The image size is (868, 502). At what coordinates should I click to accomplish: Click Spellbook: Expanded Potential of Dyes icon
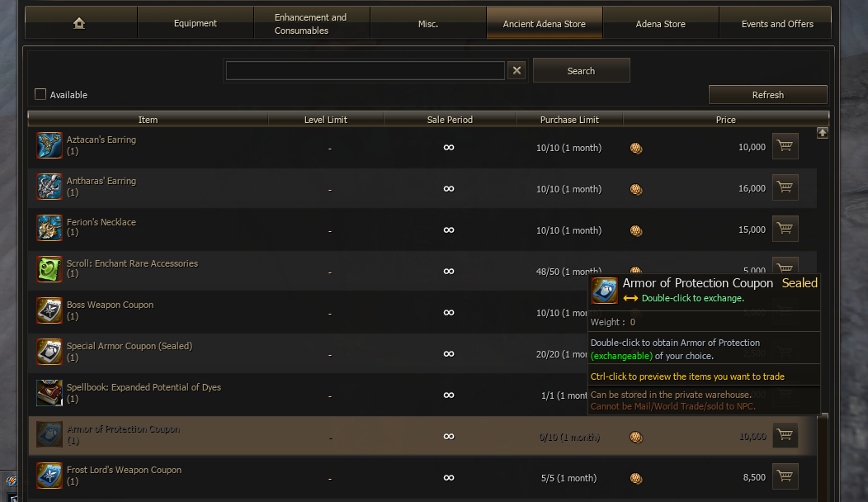tap(50, 393)
